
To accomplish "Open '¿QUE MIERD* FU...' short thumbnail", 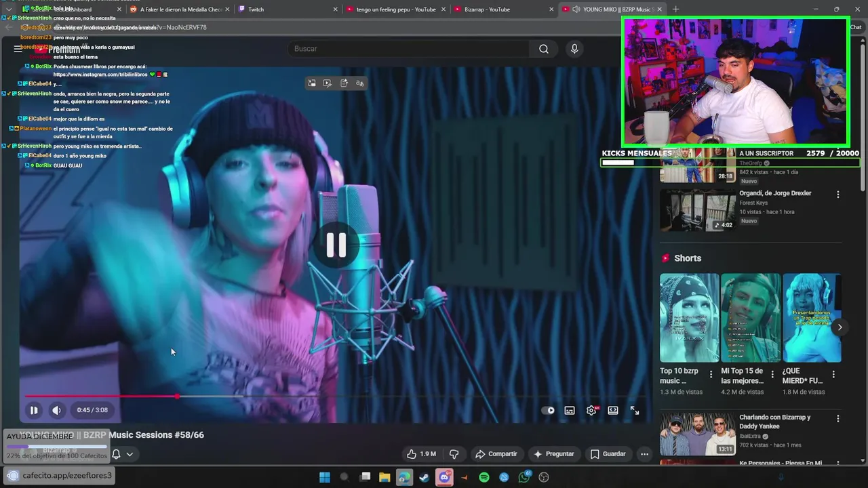I will [x=812, y=318].
